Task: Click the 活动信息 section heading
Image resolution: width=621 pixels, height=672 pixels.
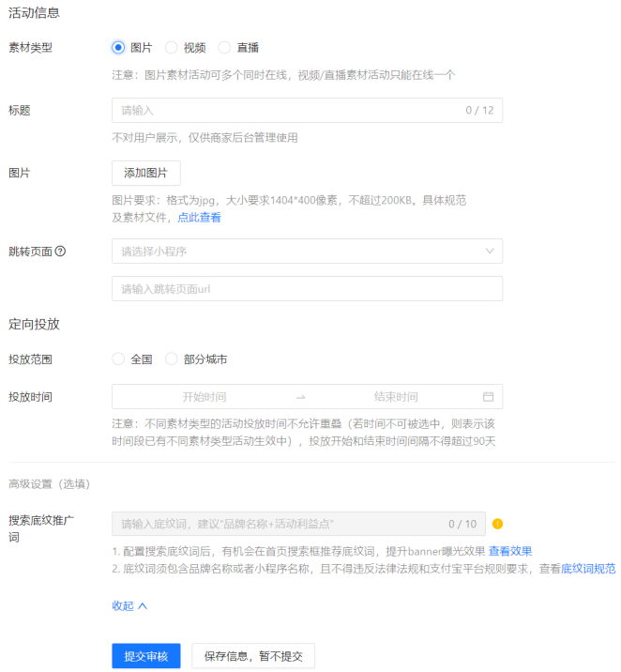Action: (x=34, y=12)
